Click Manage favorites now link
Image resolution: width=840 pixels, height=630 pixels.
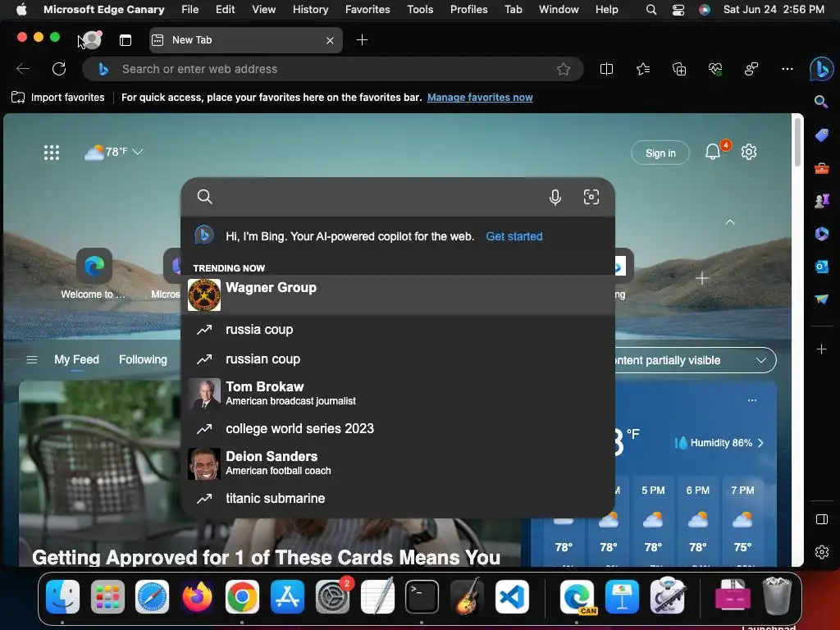(480, 98)
